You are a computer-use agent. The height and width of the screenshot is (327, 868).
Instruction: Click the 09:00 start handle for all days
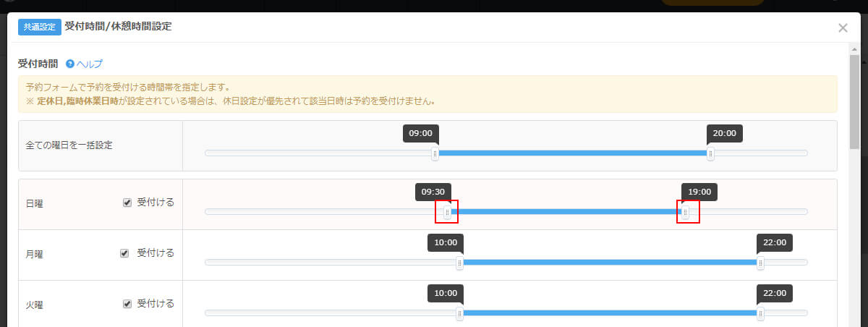point(435,153)
